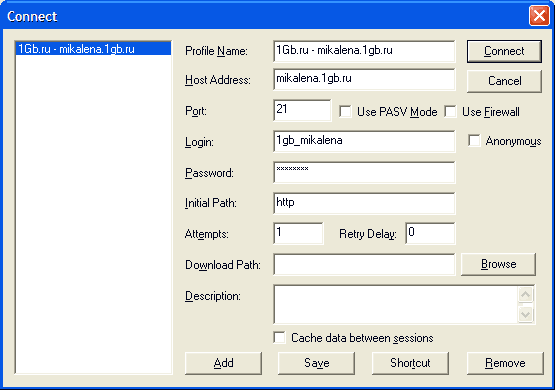Focus the Port number field

302,110
